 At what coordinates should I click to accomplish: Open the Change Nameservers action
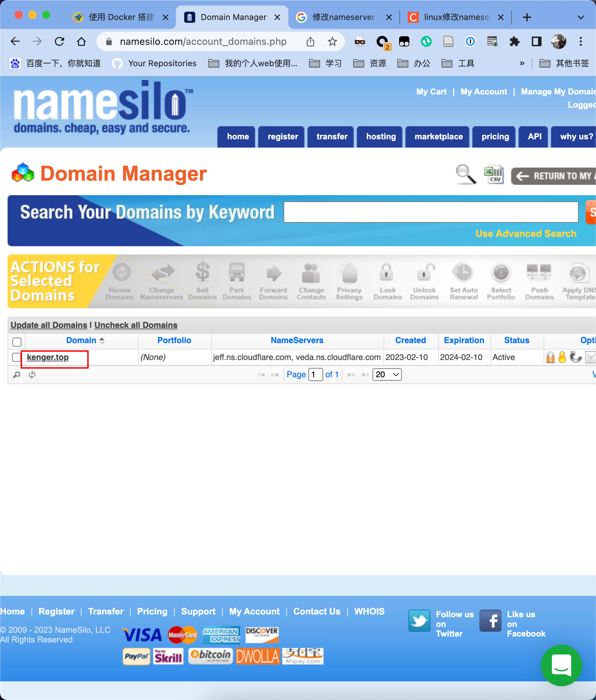[x=161, y=281]
